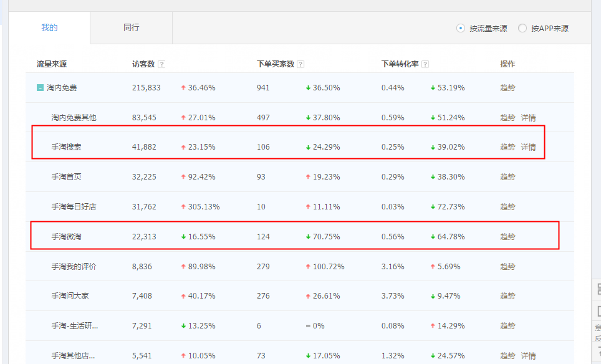
Task: Open the help tooltip for 下单买家数 column
Action: (x=301, y=64)
